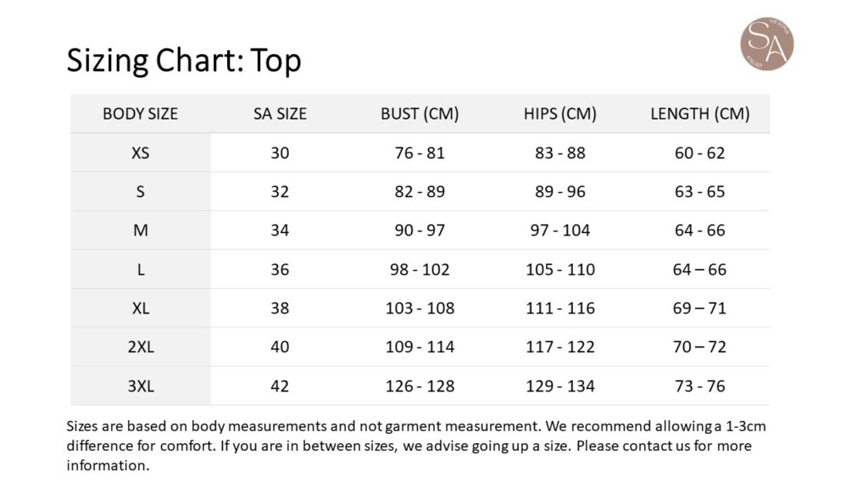Click bust range 76 - 81
Image resolution: width=868 pixels, height=488 pixels.
[420, 153]
